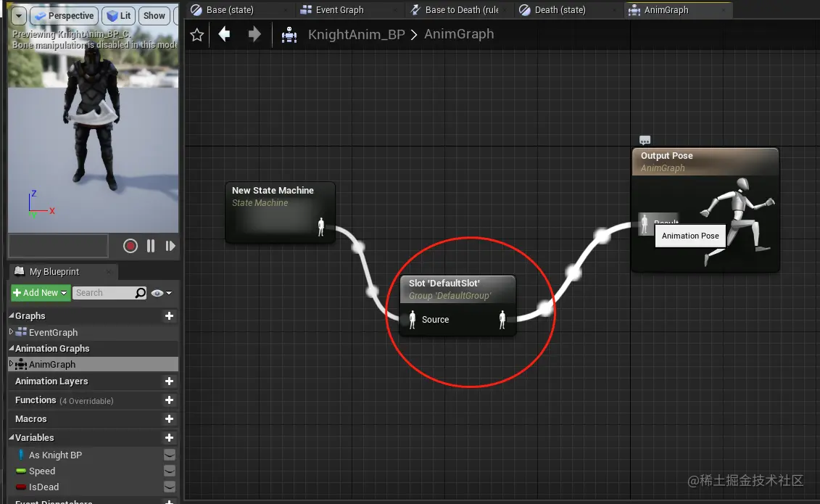The height and width of the screenshot is (504, 820).
Task: Click the Add New button
Action: (41, 293)
